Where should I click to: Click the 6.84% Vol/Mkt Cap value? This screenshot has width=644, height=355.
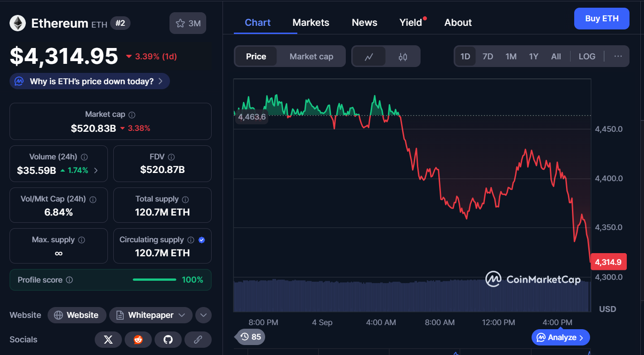tap(58, 212)
